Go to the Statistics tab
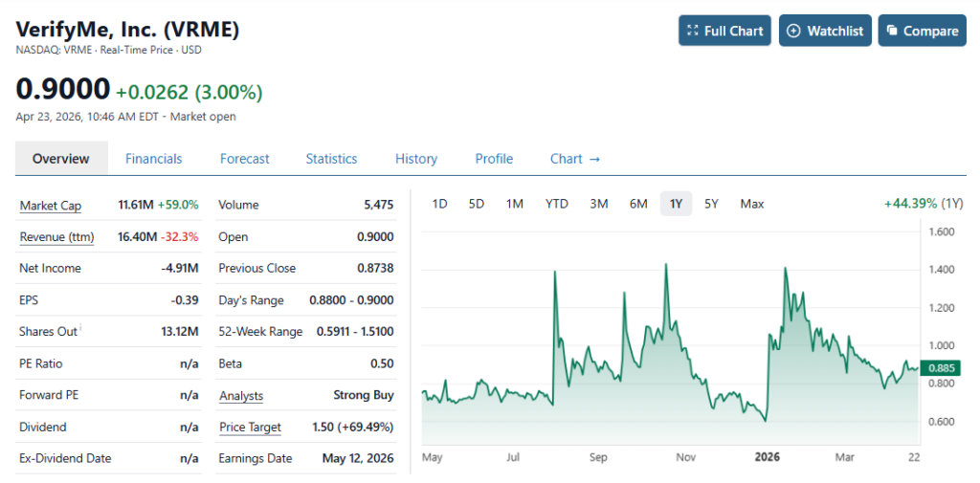 tap(331, 159)
